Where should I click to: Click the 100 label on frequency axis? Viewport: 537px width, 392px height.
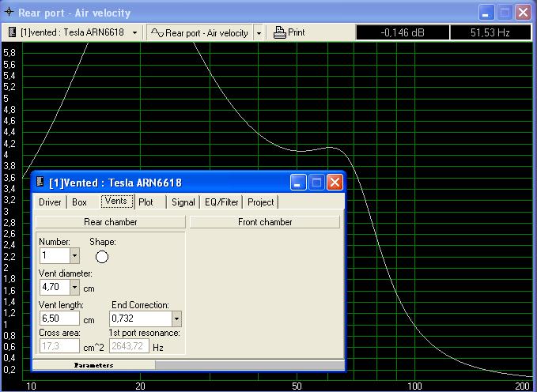point(414,386)
